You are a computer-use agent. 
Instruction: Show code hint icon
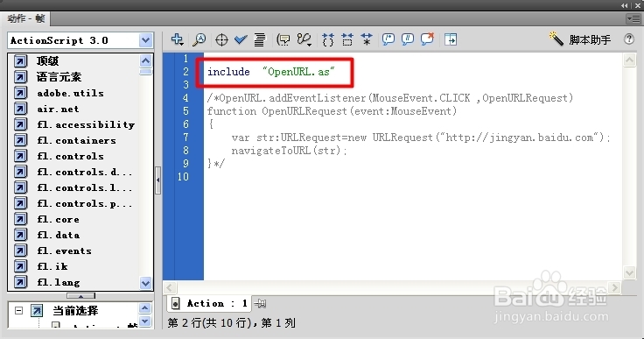click(x=283, y=40)
